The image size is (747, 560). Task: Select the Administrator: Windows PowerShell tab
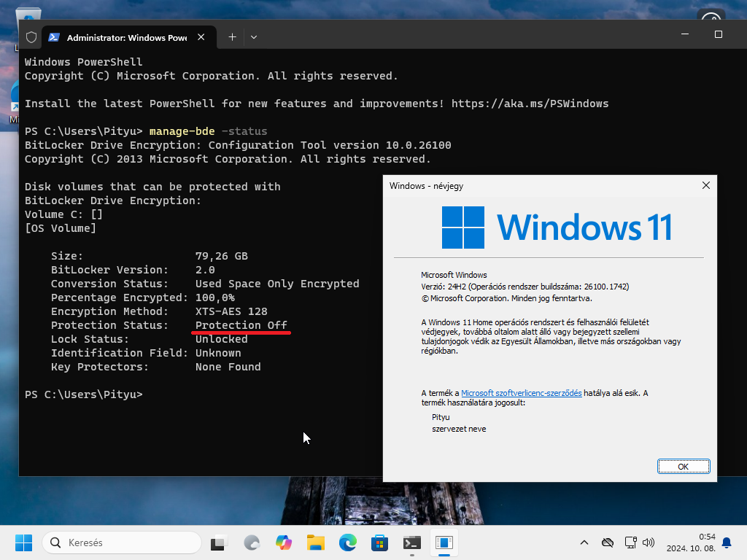click(x=127, y=38)
